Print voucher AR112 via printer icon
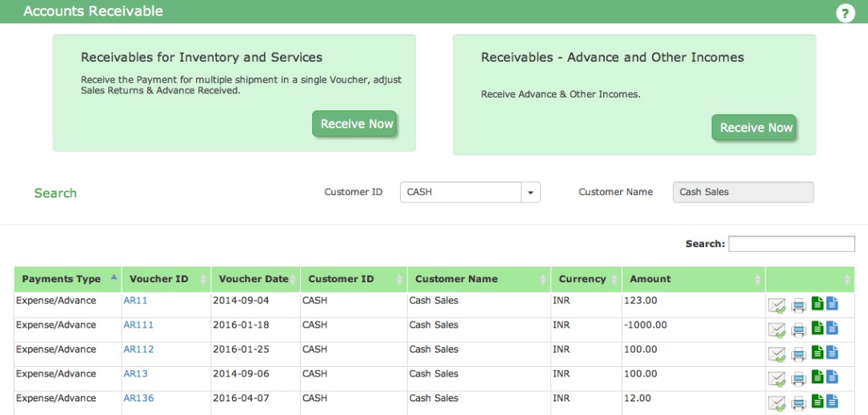 798,354
